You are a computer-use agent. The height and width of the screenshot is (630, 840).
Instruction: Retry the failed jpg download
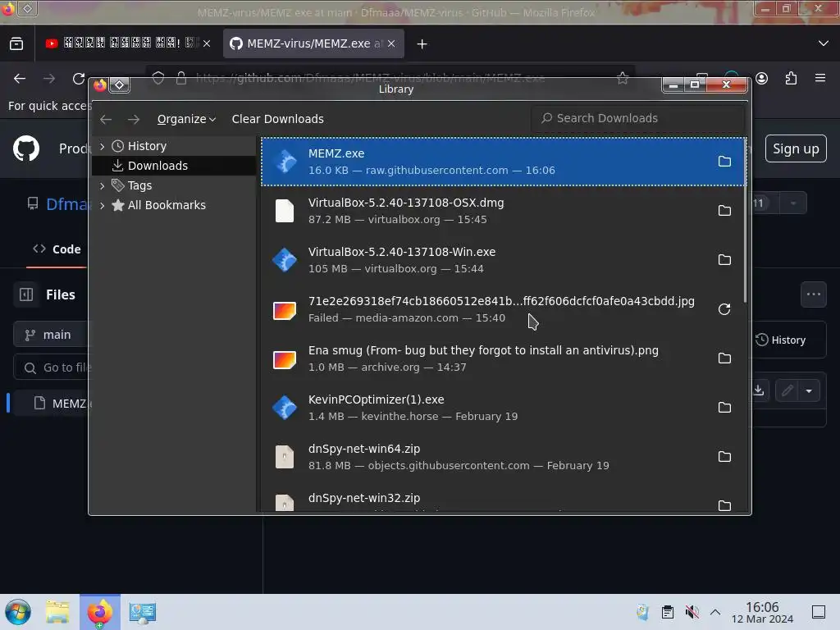tap(724, 309)
